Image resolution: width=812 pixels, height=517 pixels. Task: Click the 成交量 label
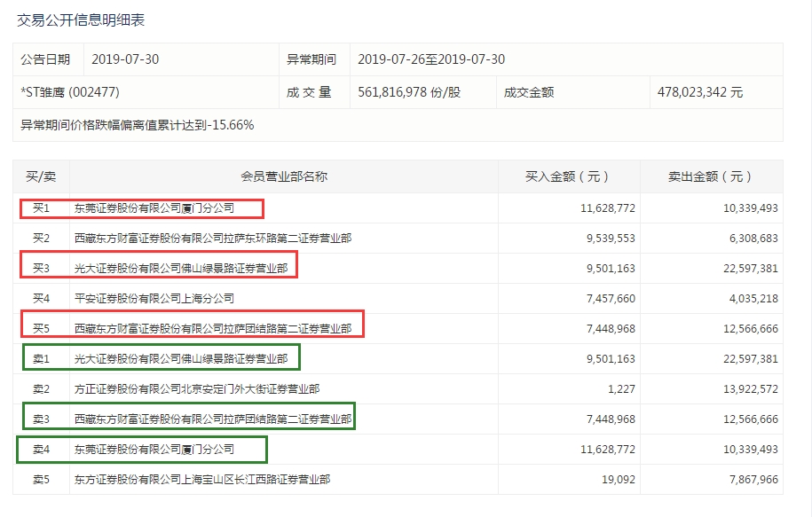pyautogui.click(x=309, y=92)
